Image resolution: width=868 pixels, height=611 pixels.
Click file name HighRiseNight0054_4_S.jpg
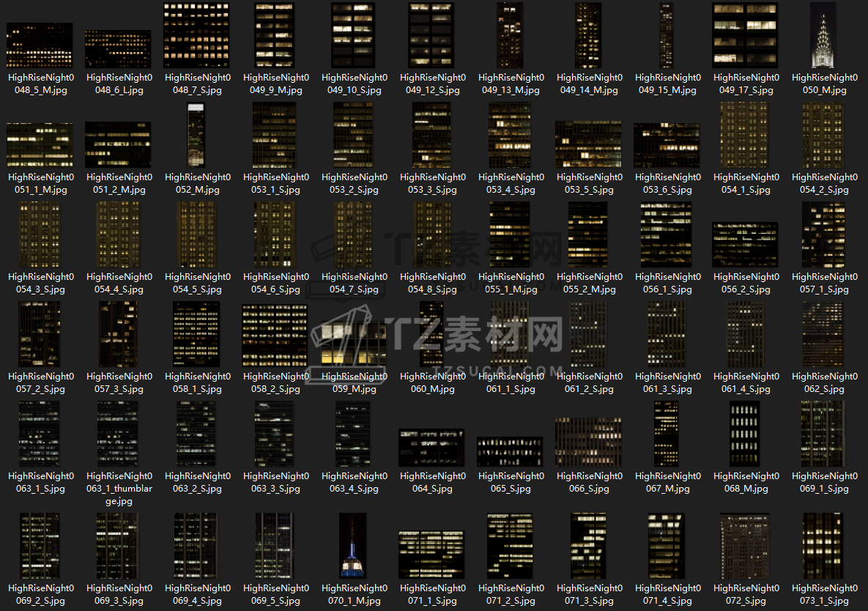(x=119, y=283)
